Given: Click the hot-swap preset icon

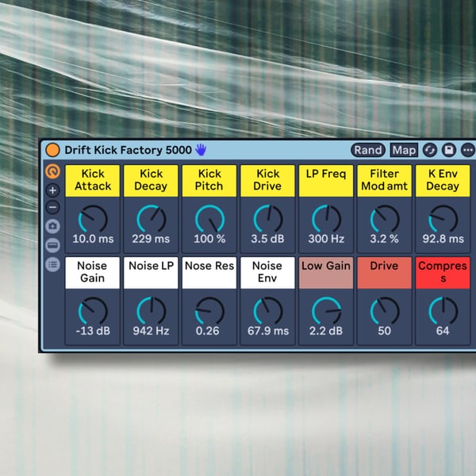Looking at the screenshot, I should pos(430,150).
